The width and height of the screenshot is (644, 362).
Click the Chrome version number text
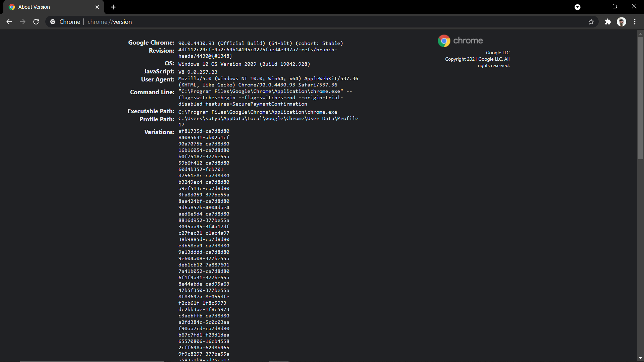pyautogui.click(x=196, y=43)
